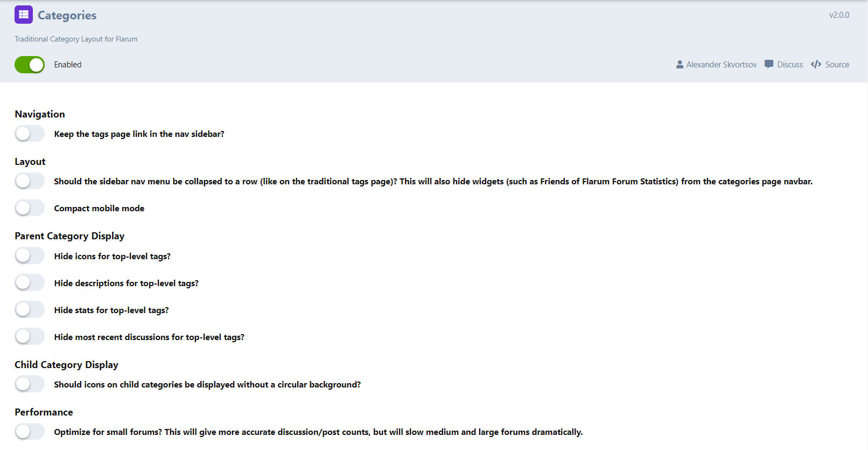Toggle Hide icons for top-level tags
Viewport: 868px width, 450px height.
(x=30, y=255)
